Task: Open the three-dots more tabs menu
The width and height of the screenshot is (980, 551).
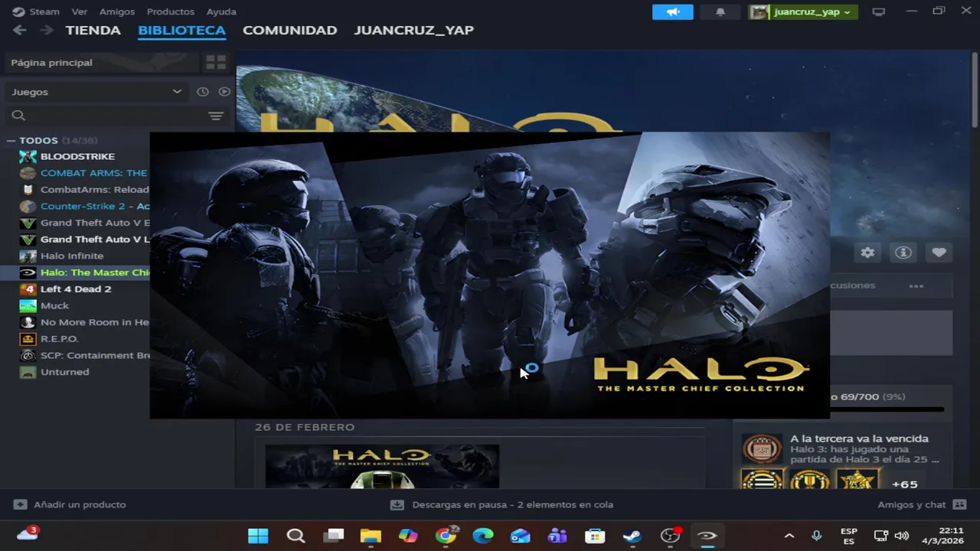Action: point(916,285)
